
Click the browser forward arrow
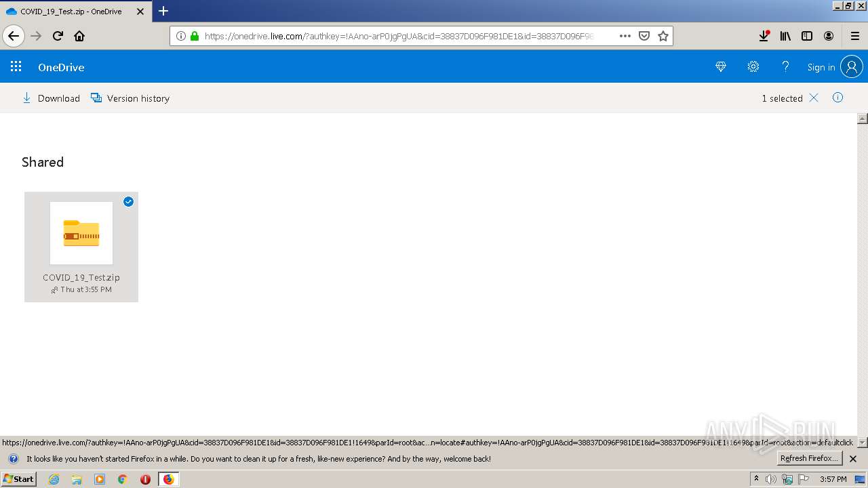point(37,36)
